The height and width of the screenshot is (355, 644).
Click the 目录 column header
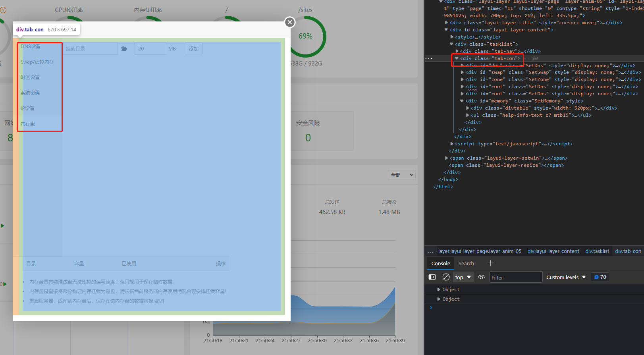(31, 264)
